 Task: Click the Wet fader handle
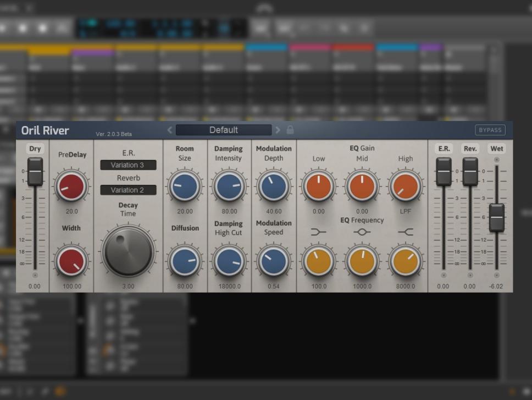[x=496, y=217]
